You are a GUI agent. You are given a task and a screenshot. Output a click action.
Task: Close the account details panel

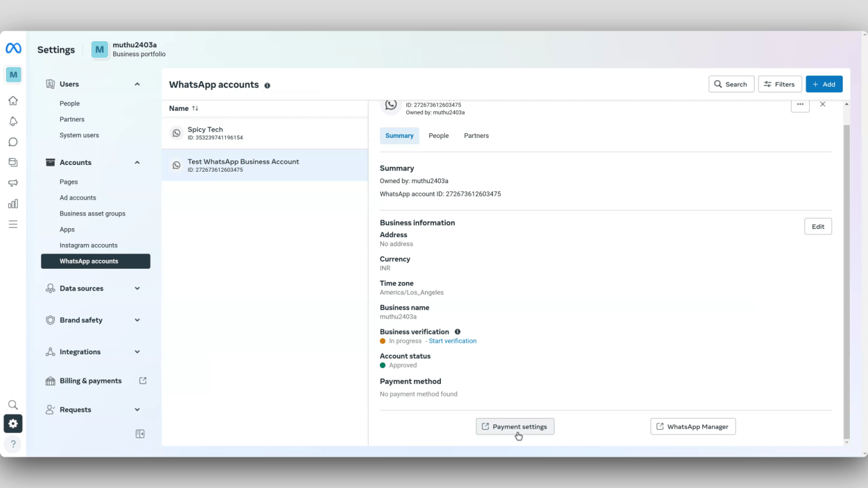(x=823, y=104)
